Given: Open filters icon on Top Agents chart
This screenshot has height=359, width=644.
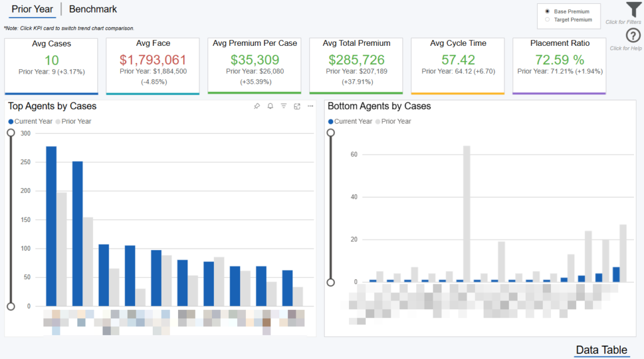Looking at the screenshot, I should point(284,106).
